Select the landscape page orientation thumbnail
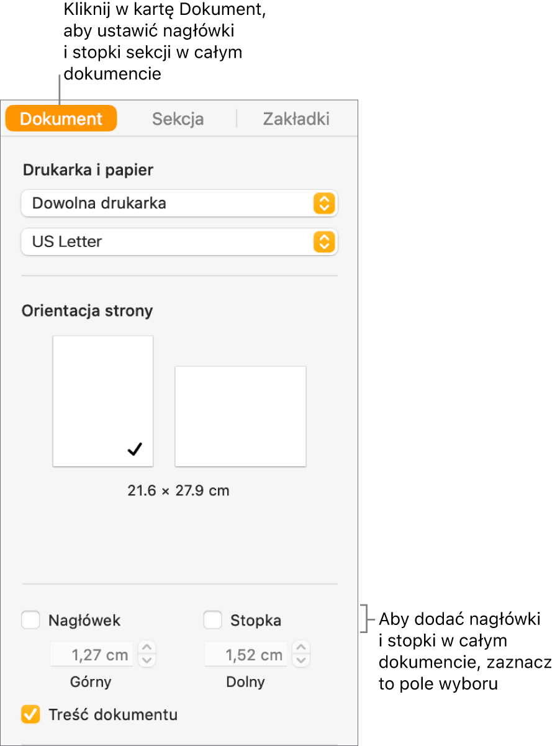Viewport: 560px width, 746px height. [x=240, y=416]
